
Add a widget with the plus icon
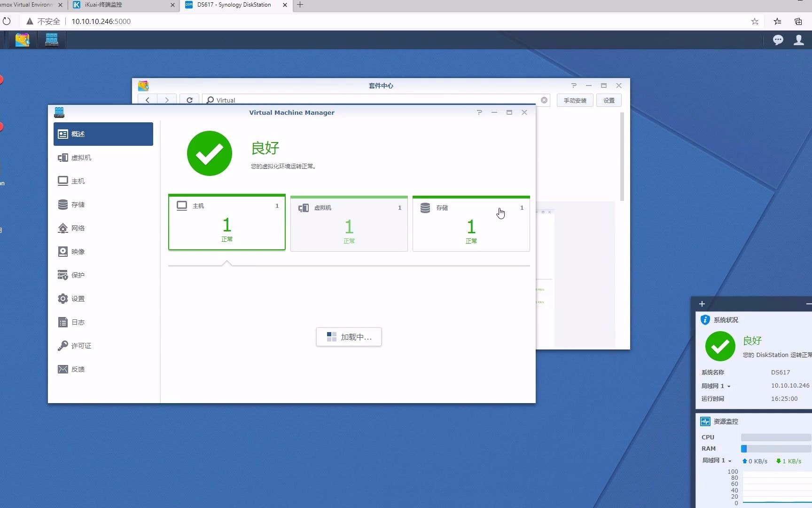click(702, 304)
